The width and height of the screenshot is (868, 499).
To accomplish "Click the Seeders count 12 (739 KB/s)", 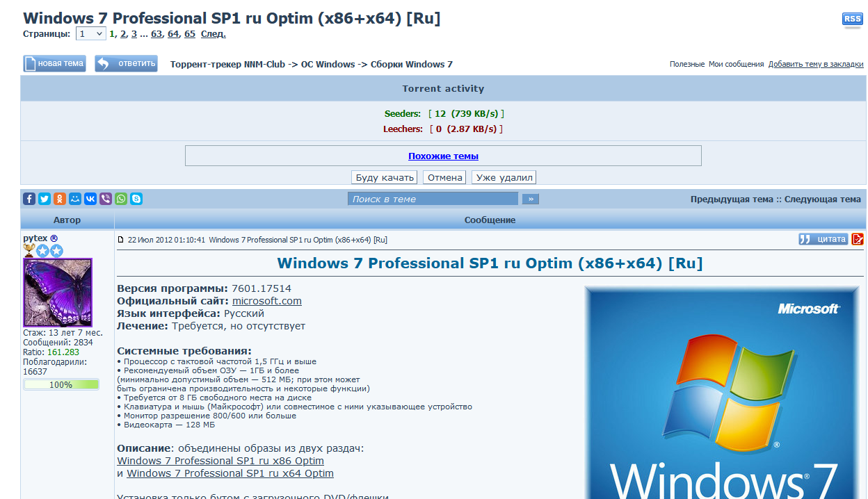I will coord(466,113).
